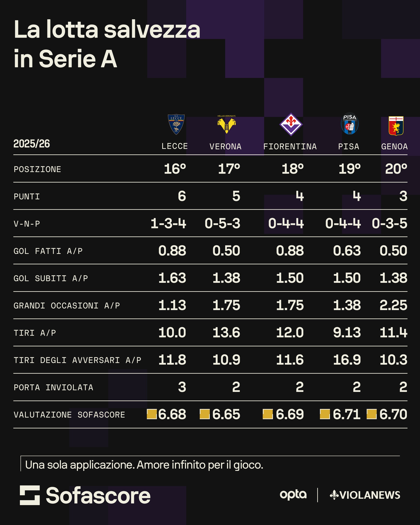This screenshot has width=420, height=525.
Task: Click Pisa's 16.9 opponent shots value
Action: pos(347,360)
